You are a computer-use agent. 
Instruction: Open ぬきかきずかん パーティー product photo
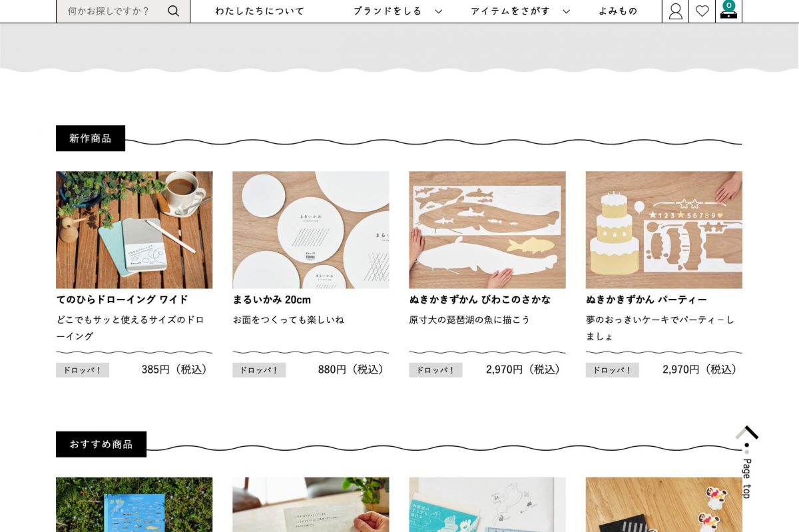point(664,230)
